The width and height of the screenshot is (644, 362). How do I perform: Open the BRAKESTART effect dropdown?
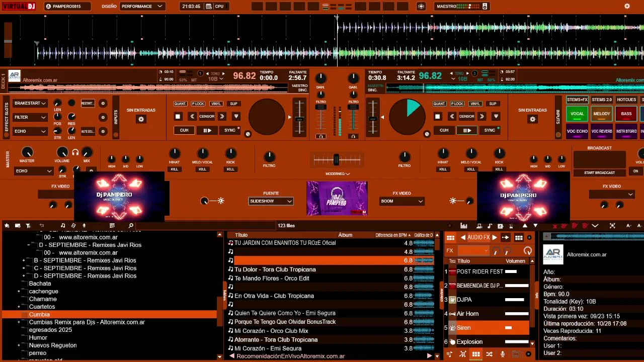[x=30, y=103]
